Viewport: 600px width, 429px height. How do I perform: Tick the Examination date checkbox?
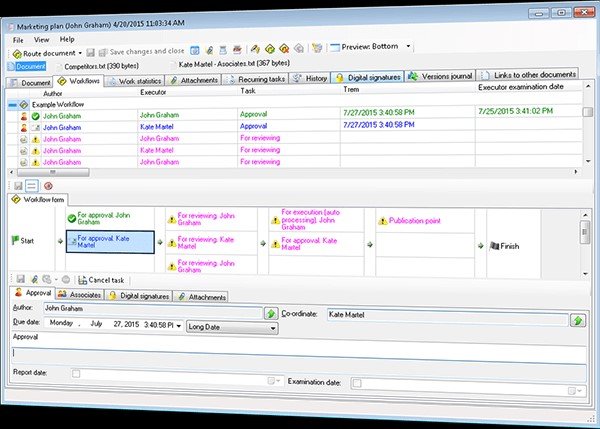click(357, 383)
